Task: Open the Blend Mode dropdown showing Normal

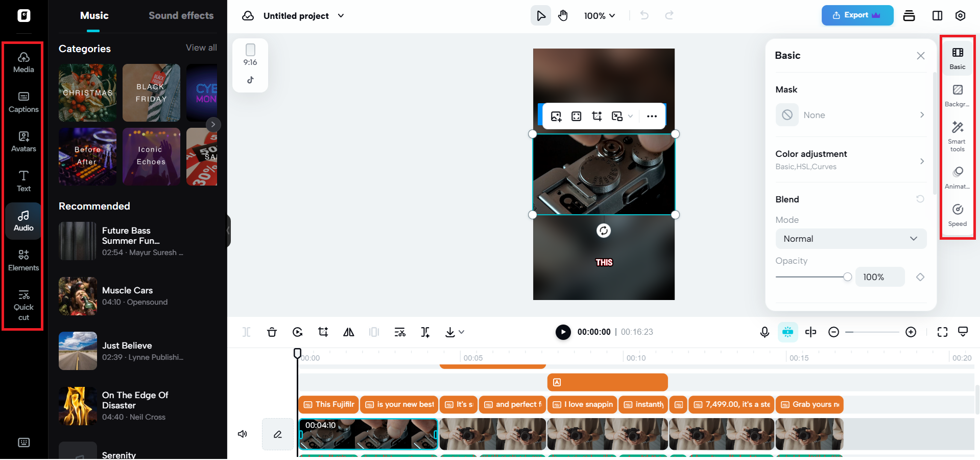Action: [x=850, y=239]
